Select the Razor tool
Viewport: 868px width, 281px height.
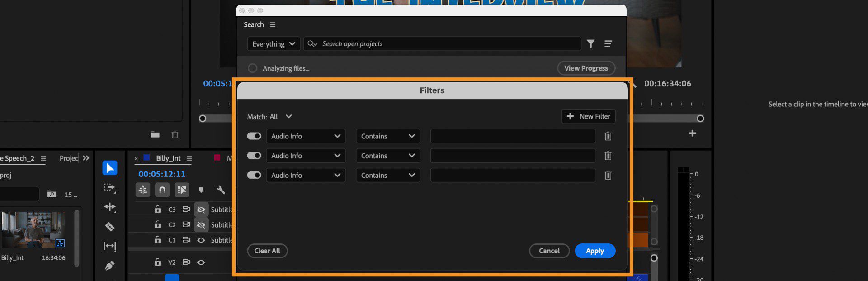pyautogui.click(x=110, y=226)
